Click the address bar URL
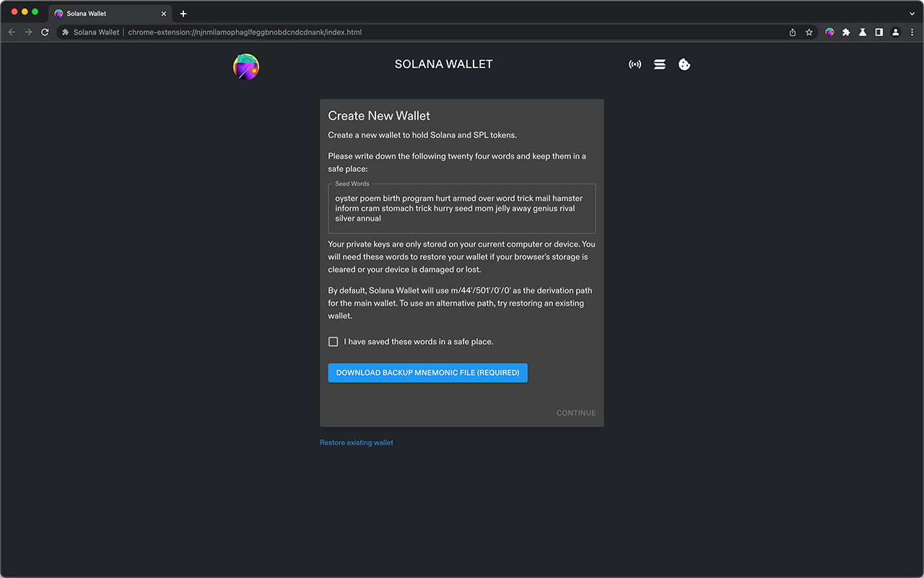This screenshot has height=578, width=924. [x=245, y=33]
